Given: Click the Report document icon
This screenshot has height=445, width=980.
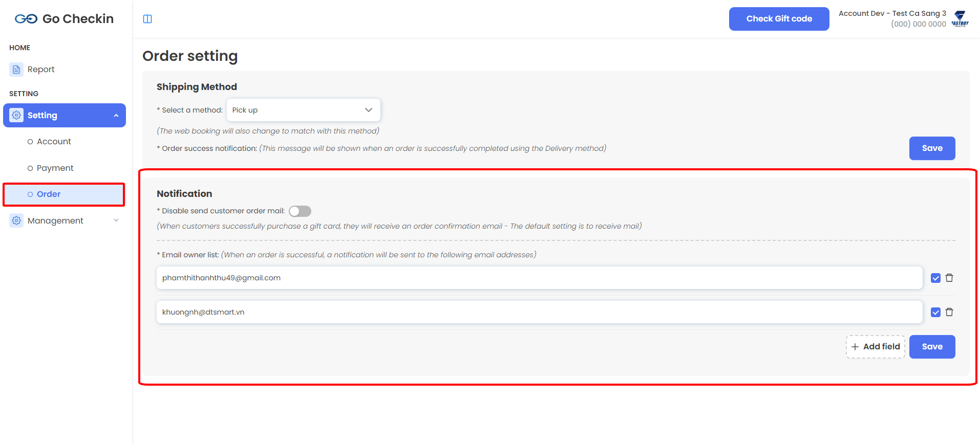Looking at the screenshot, I should click(16, 70).
